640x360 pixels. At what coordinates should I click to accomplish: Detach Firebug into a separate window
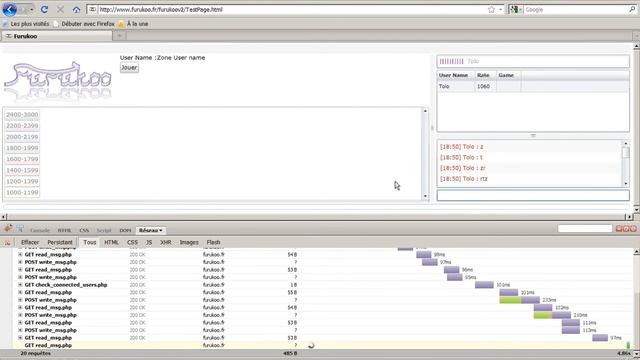626,229
